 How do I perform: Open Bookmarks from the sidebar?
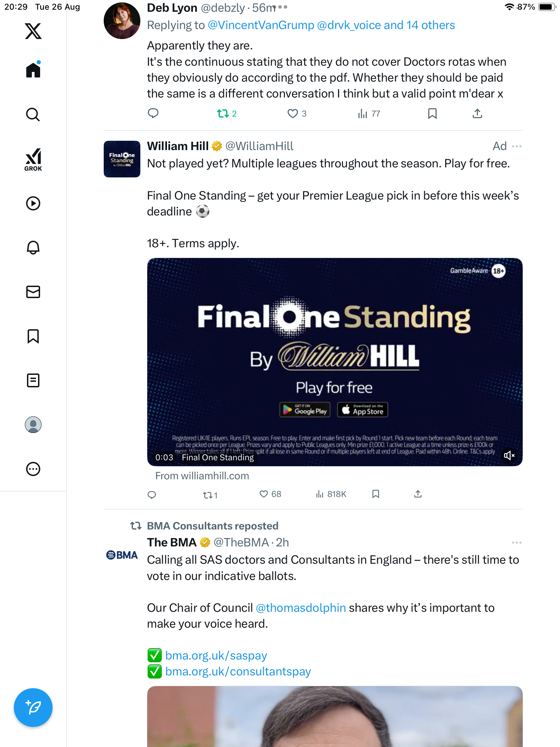tap(33, 336)
